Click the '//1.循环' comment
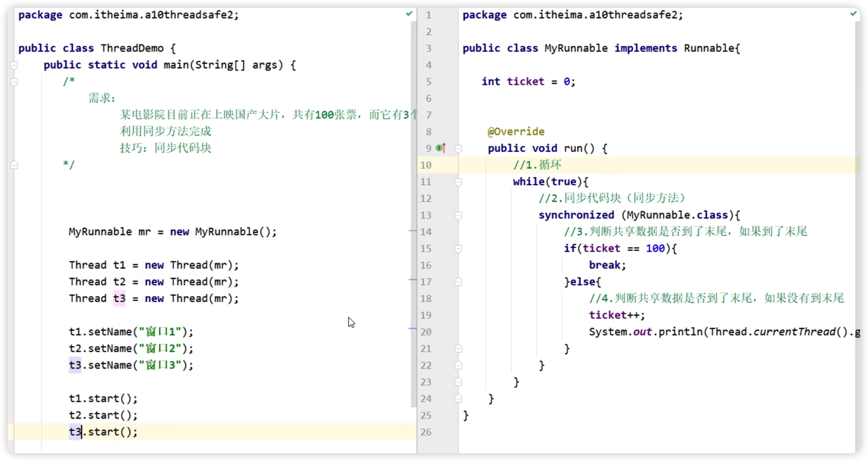 (x=537, y=165)
